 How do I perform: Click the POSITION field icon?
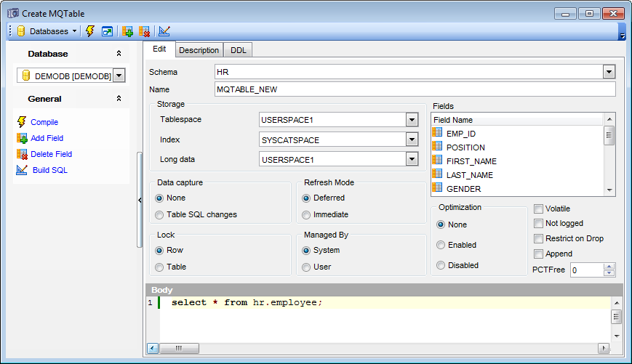pyautogui.click(x=437, y=146)
